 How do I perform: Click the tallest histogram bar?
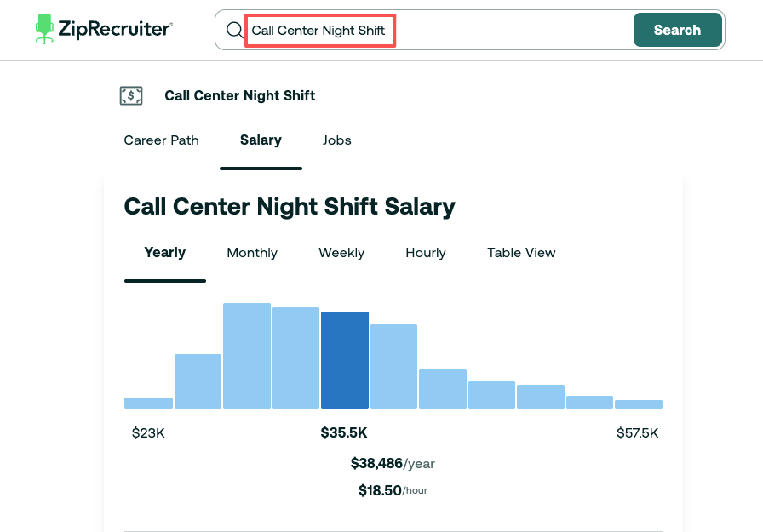pyautogui.click(x=246, y=353)
